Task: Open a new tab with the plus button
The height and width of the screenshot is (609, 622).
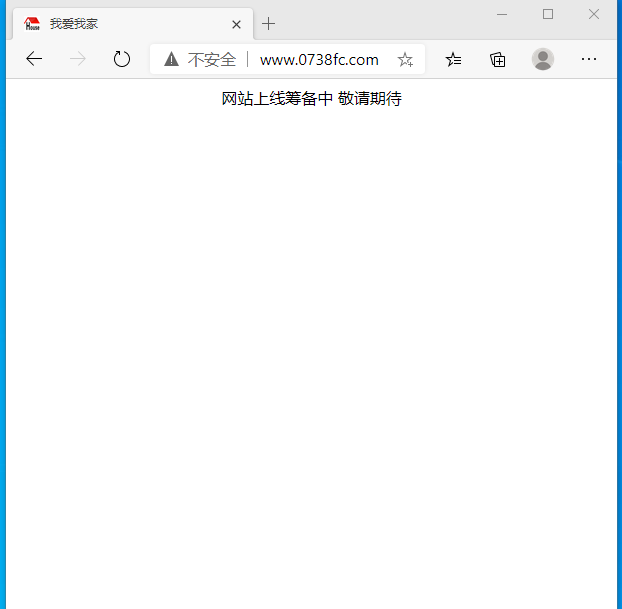Action: [268, 24]
